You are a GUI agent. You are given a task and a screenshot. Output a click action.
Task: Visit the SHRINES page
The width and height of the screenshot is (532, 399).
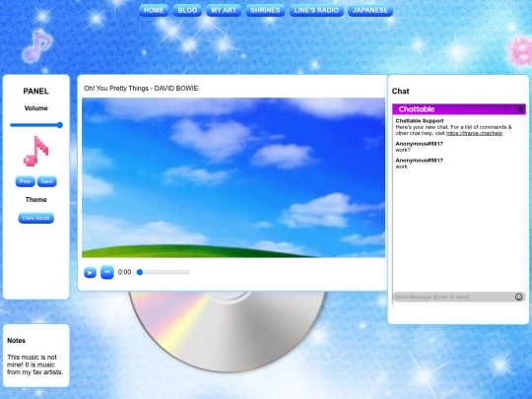point(265,10)
